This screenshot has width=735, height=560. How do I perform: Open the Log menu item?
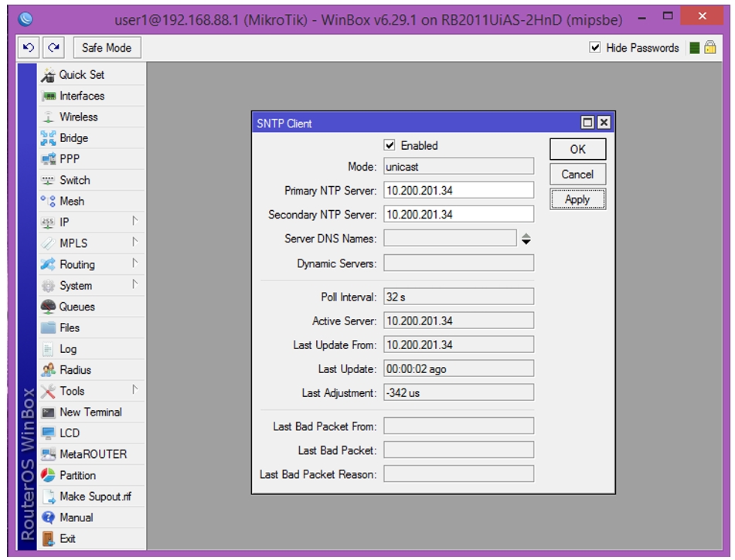pos(92,349)
